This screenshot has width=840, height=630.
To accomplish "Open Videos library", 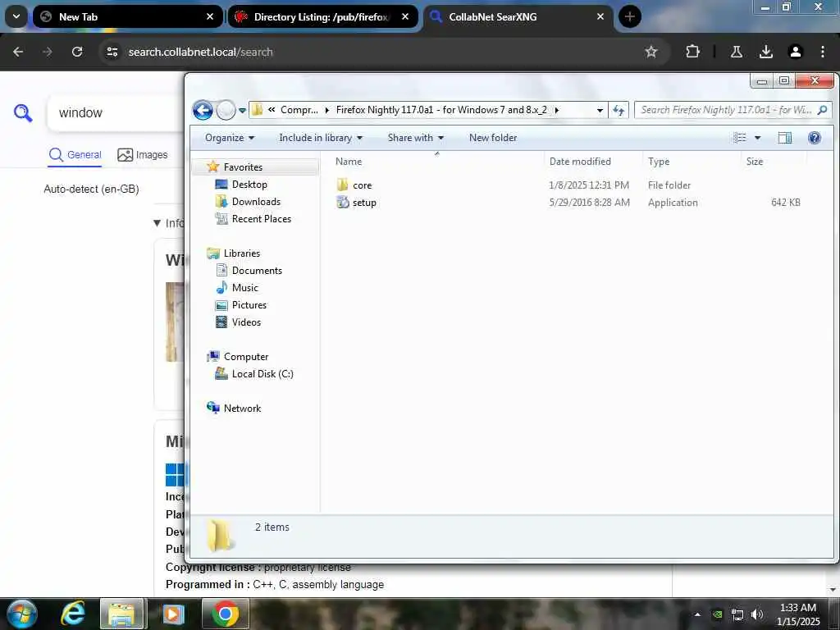I will (x=246, y=322).
